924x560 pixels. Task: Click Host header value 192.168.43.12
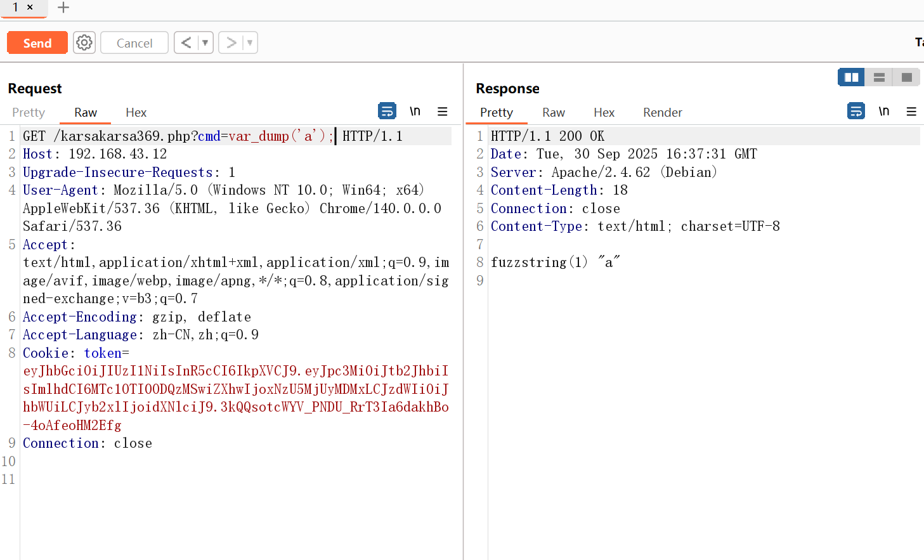(x=118, y=154)
